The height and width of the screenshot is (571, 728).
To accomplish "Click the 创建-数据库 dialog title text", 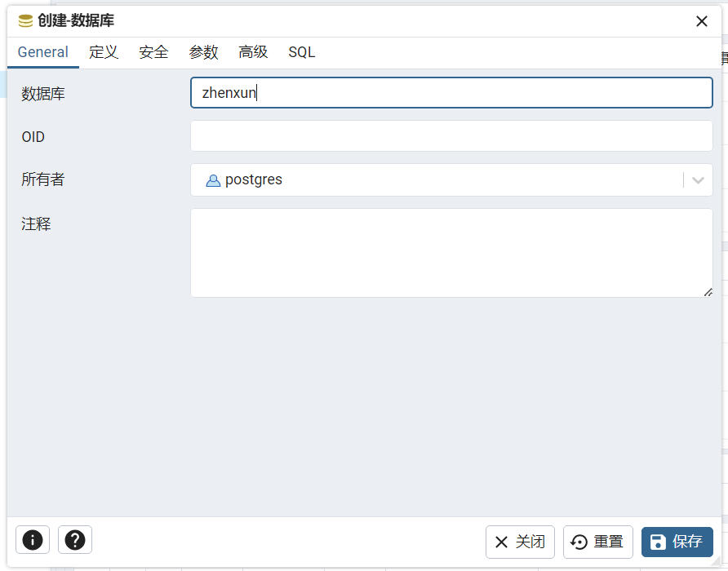I will click(76, 21).
